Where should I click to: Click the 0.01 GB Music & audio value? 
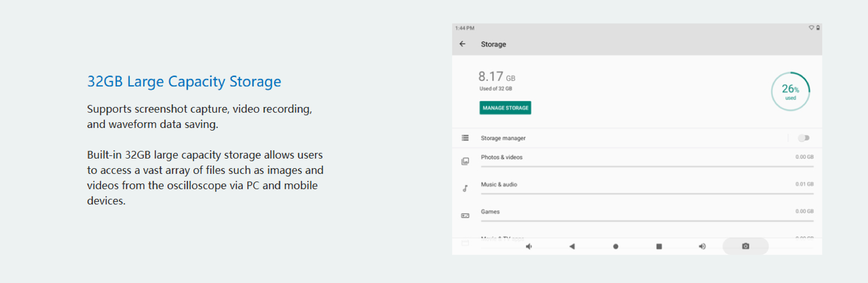(x=804, y=184)
